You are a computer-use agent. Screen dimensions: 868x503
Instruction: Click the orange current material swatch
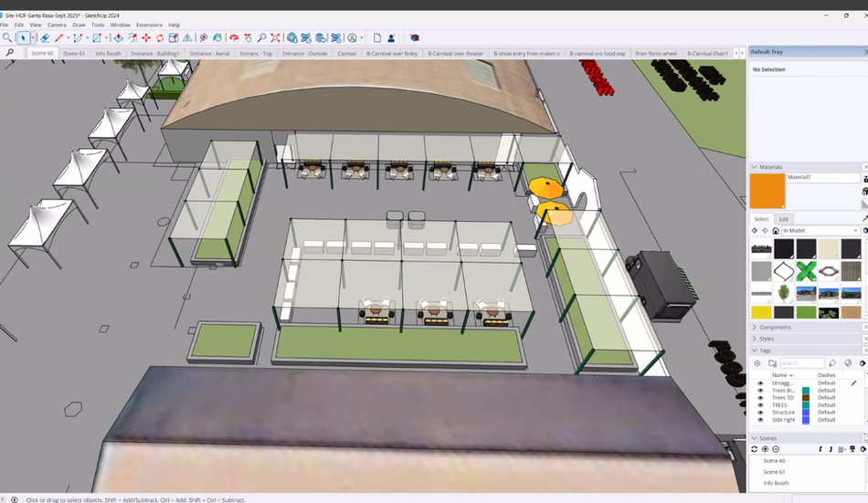[767, 191]
